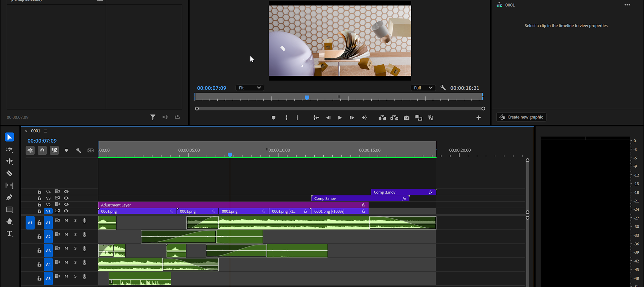Toggle Linked Selection in timeline header
Screen dimensions: 644x287
(x=54, y=150)
